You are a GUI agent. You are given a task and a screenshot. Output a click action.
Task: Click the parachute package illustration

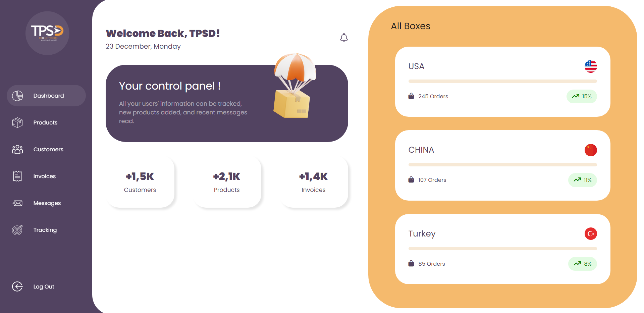pyautogui.click(x=295, y=86)
